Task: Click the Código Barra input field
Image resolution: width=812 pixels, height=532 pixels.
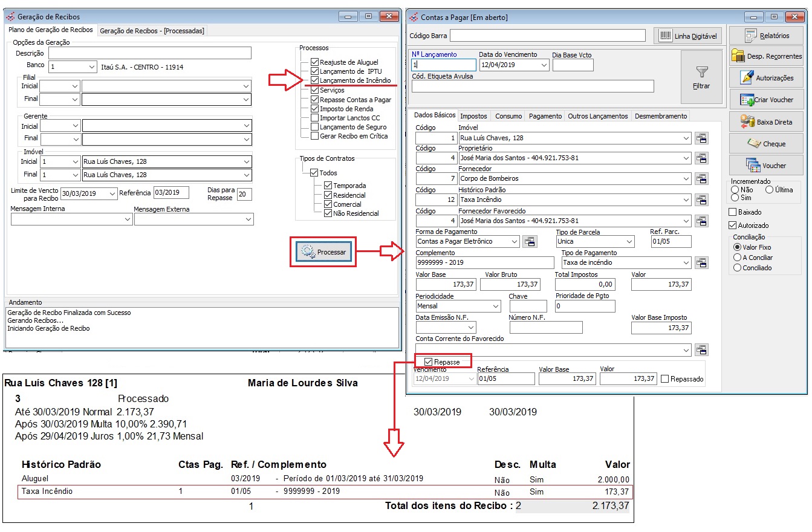Action: (x=548, y=36)
